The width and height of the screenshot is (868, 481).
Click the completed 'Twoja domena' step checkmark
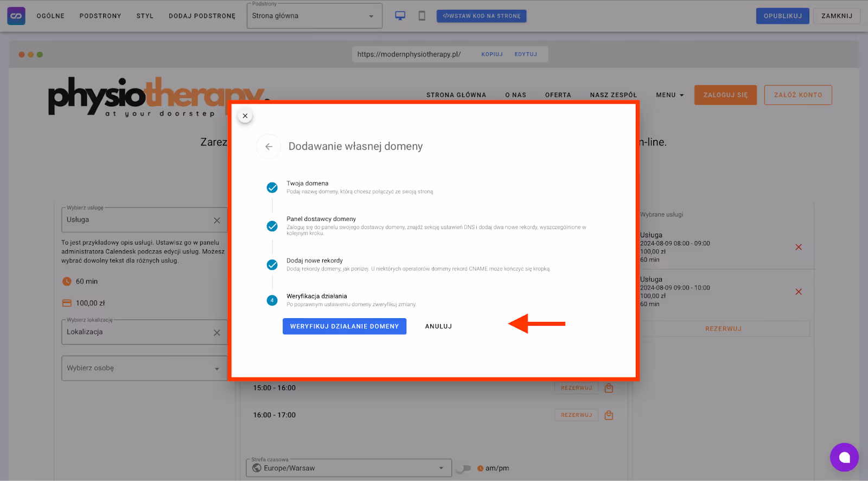[x=272, y=188]
